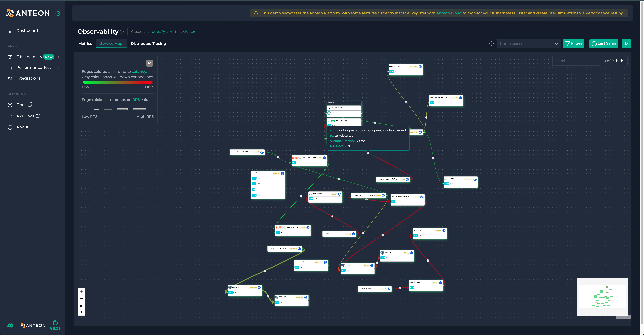This screenshot has width=644, height=335.
Task: Open the API Docs external link
Action: click(x=28, y=116)
